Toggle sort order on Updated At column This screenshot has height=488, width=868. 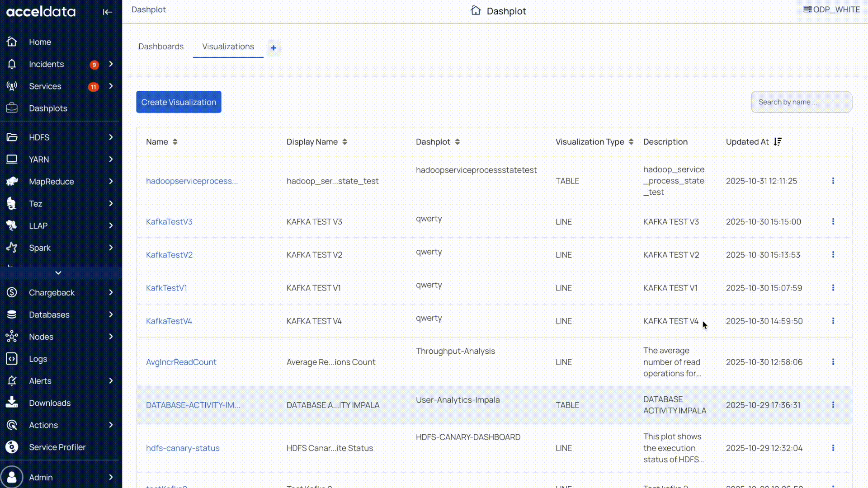pyautogui.click(x=778, y=142)
